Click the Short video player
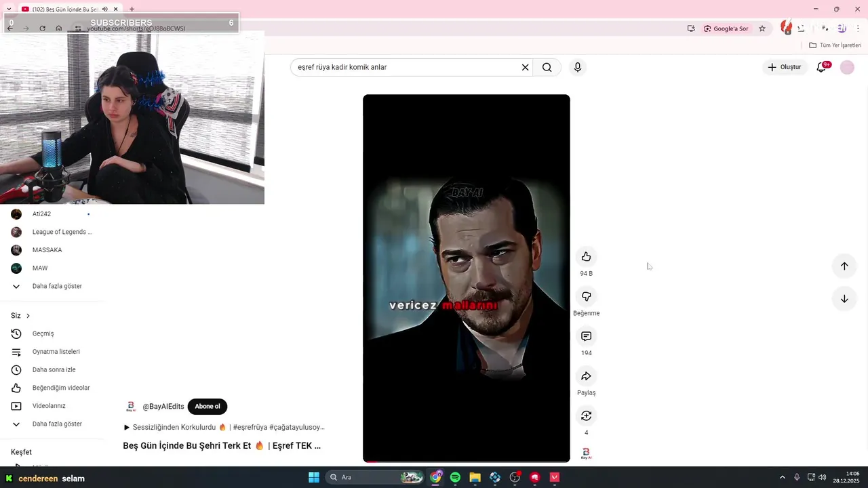The height and width of the screenshot is (488, 868). click(x=467, y=278)
